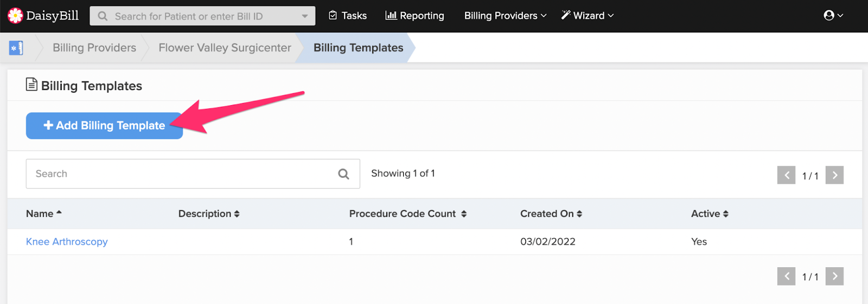This screenshot has width=868, height=304.
Task: Navigate to Flower Valley Surgicenter breadcrumb
Action: (x=225, y=48)
